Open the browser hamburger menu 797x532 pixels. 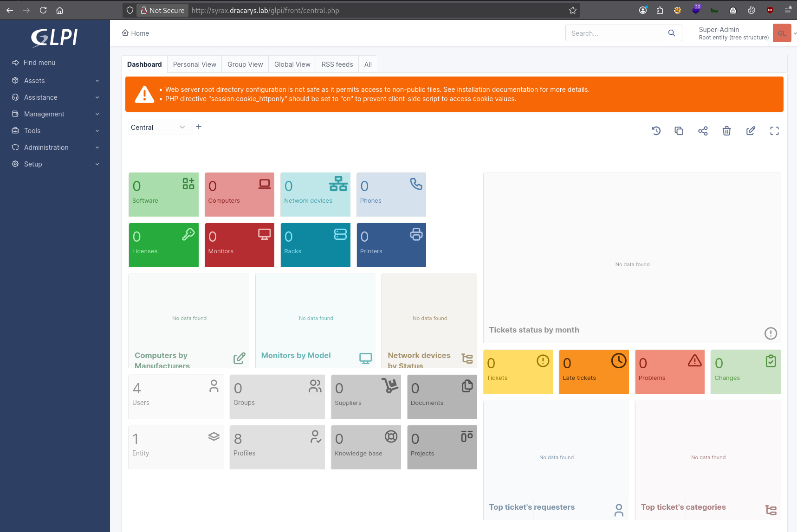(x=788, y=10)
